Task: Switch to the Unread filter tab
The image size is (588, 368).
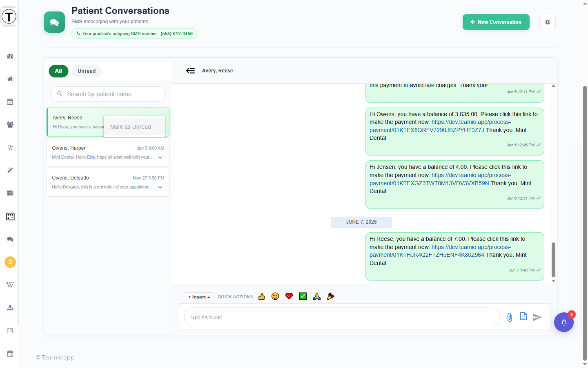Action: click(x=87, y=71)
